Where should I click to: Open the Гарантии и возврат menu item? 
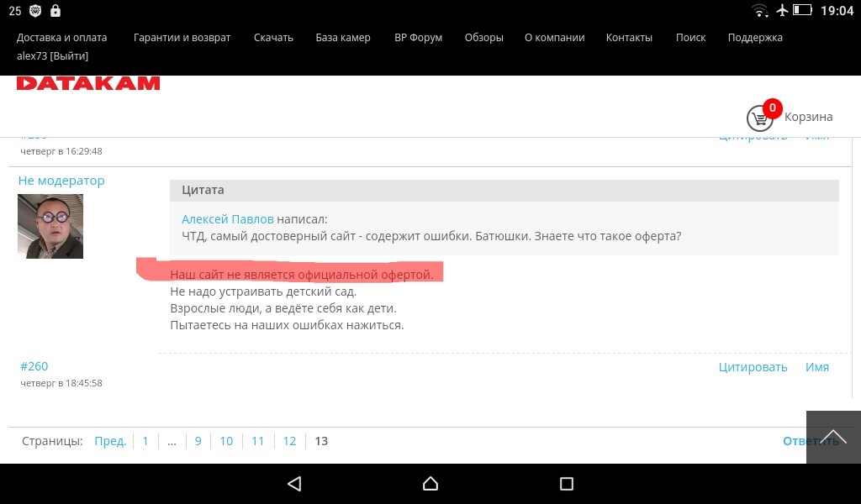click(182, 38)
